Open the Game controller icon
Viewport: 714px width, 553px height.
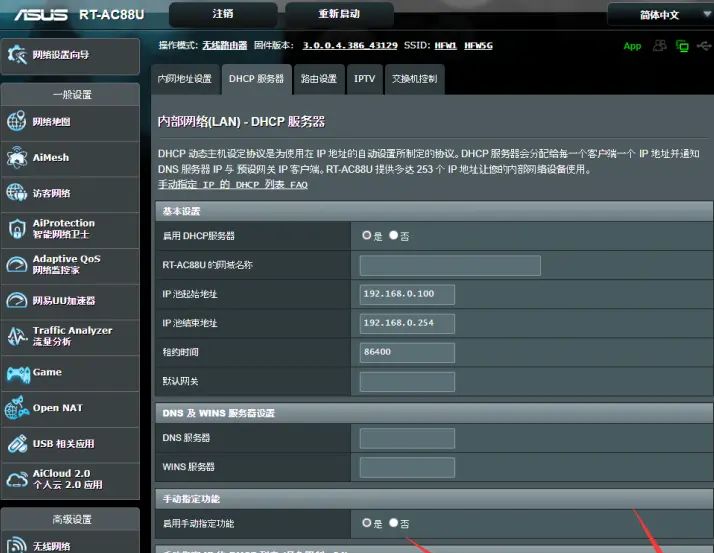pyautogui.click(x=18, y=374)
